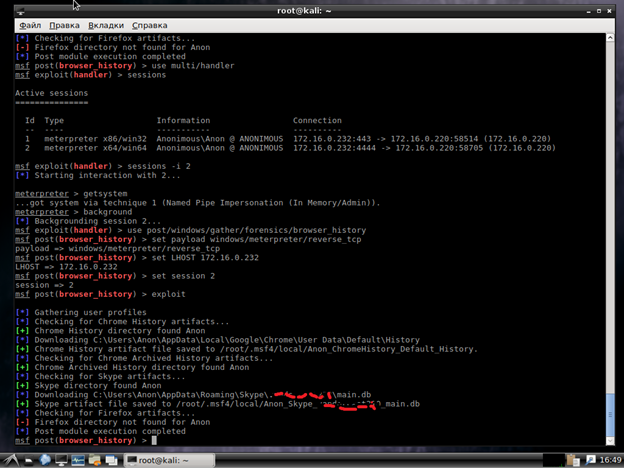Open the Kali application menu launcher
The image size is (624, 468).
click(x=11, y=460)
